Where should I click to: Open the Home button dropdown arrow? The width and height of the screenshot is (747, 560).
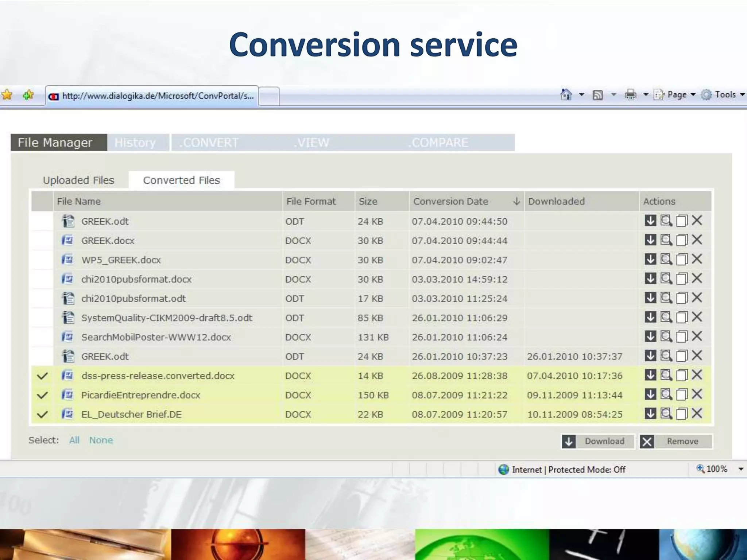pos(581,95)
